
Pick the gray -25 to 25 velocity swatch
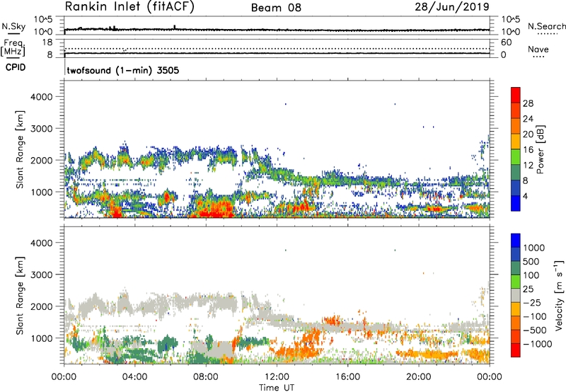coord(516,295)
